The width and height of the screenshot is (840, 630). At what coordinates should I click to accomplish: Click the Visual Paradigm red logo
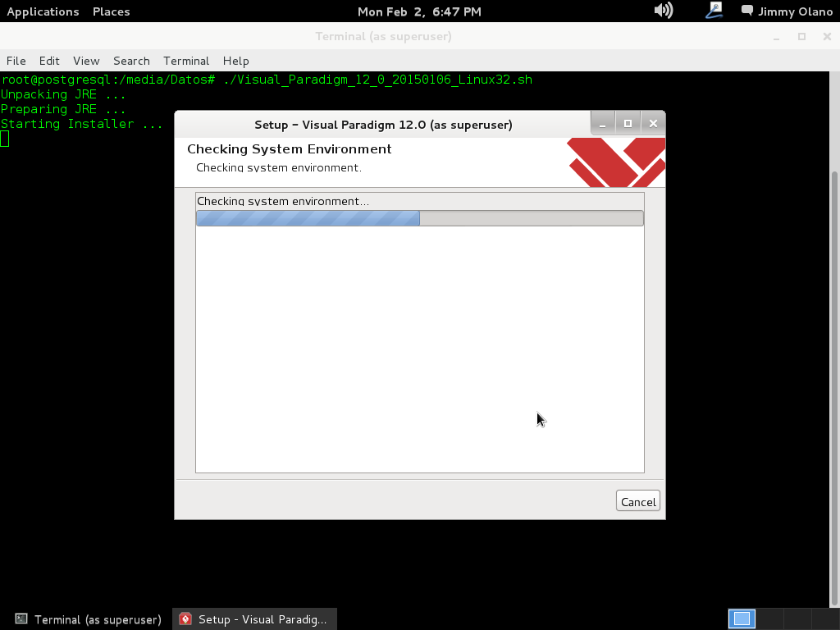coord(617,162)
